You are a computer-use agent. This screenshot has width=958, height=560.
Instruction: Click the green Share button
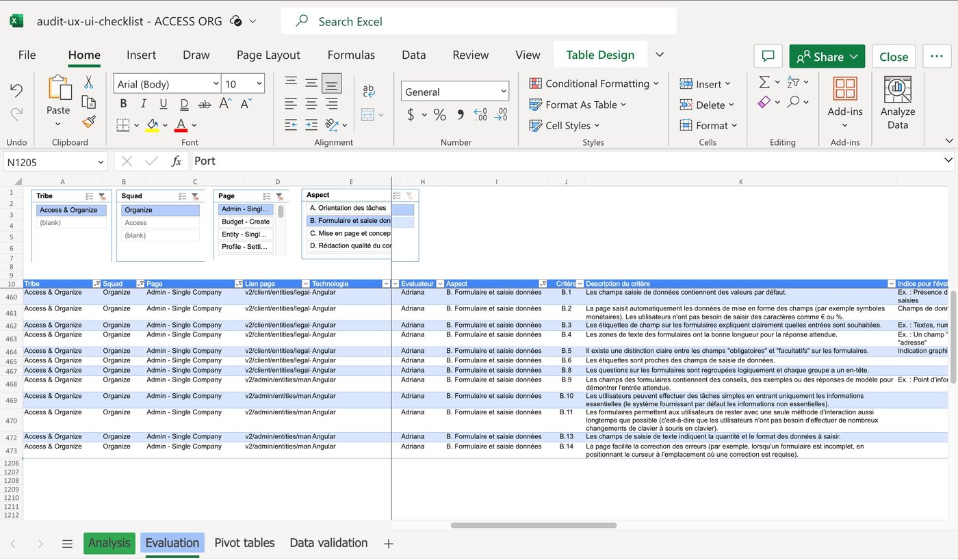click(827, 57)
